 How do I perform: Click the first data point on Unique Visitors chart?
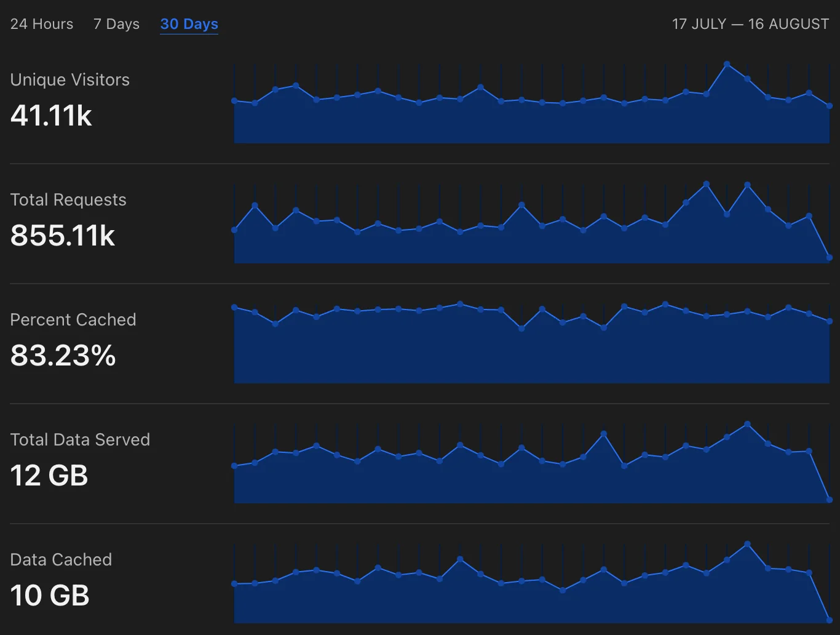[234, 100]
